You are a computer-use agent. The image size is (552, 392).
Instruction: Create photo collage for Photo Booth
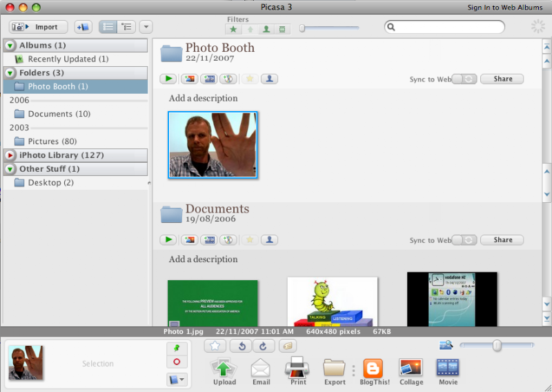click(189, 79)
